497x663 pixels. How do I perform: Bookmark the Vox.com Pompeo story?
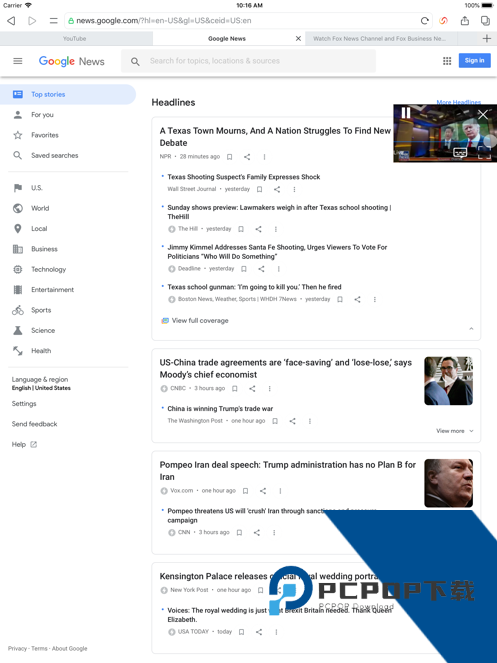pos(245,491)
